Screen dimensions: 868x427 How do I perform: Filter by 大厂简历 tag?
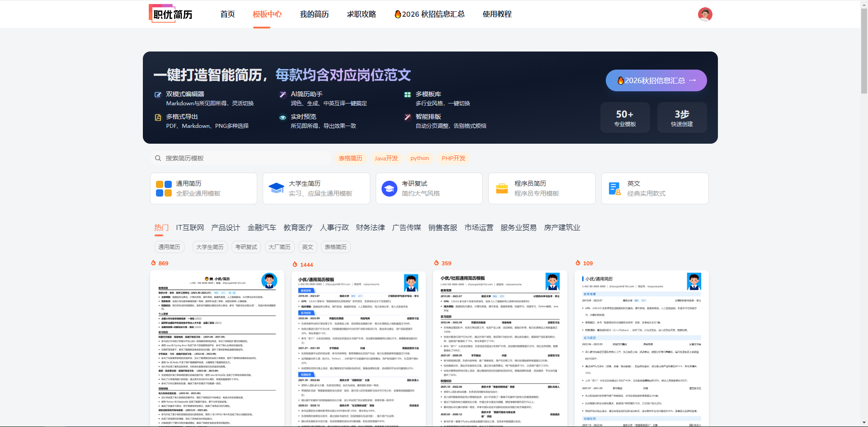279,247
